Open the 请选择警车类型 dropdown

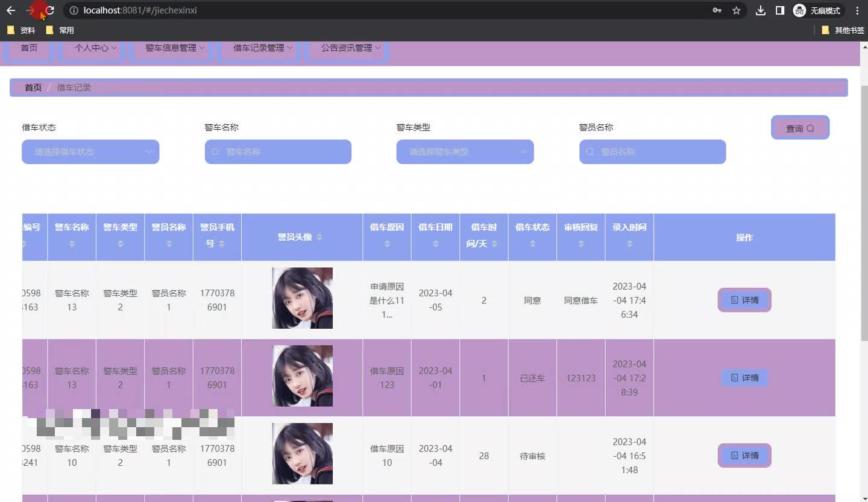click(464, 151)
